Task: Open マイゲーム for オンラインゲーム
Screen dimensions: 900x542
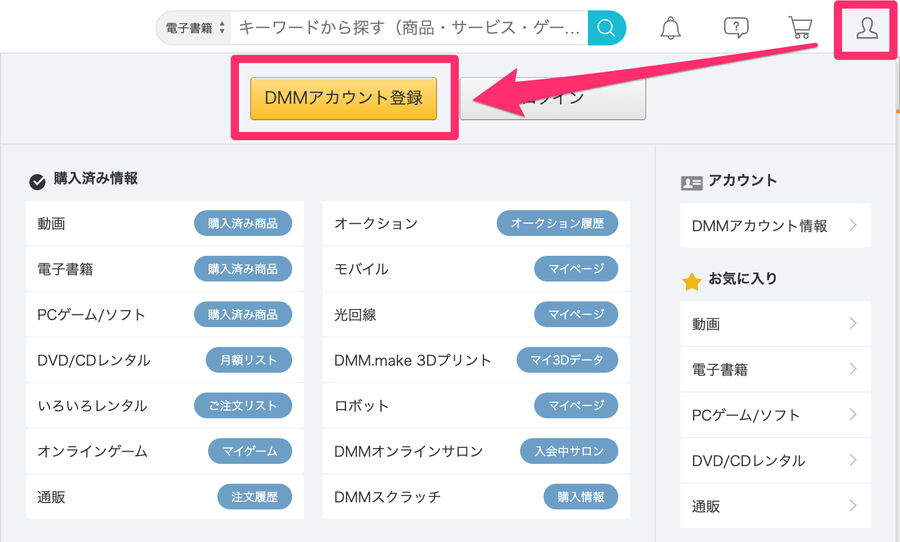Action: click(x=250, y=451)
